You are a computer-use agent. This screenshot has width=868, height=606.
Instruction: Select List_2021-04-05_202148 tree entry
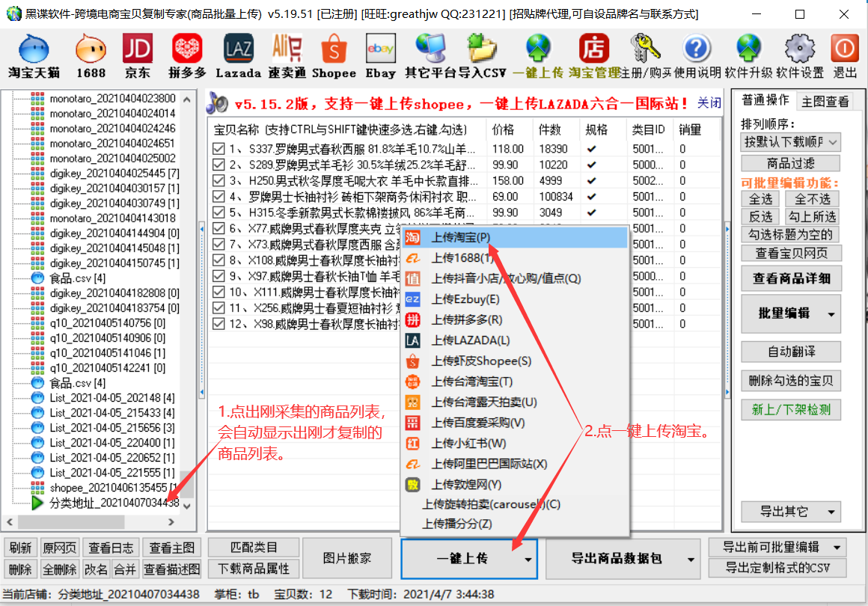point(111,398)
